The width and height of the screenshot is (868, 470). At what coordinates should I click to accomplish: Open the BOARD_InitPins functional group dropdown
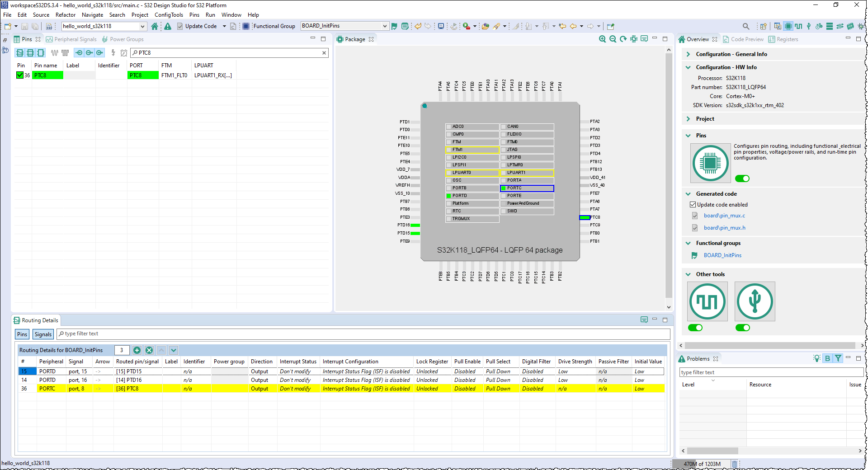pos(384,26)
